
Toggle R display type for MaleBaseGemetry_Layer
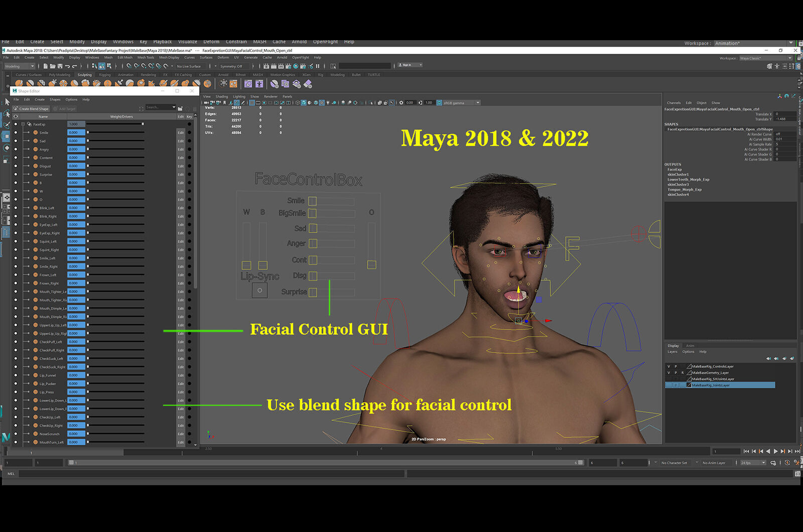click(682, 373)
